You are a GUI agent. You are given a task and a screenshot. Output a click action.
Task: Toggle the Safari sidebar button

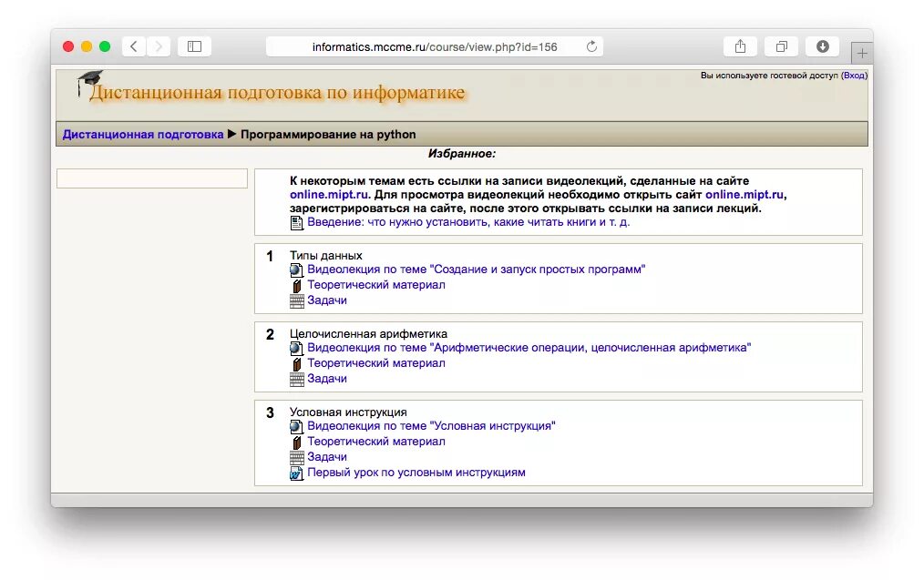point(194,46)
